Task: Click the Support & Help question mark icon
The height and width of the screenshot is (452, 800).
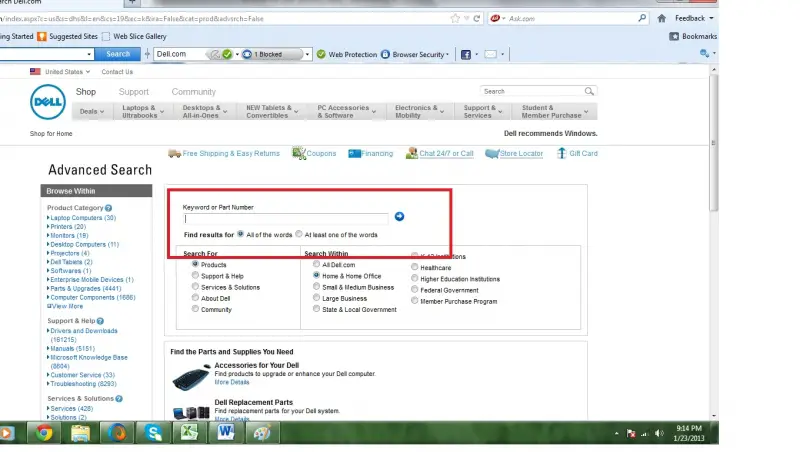Action: (x=100, y=321)
